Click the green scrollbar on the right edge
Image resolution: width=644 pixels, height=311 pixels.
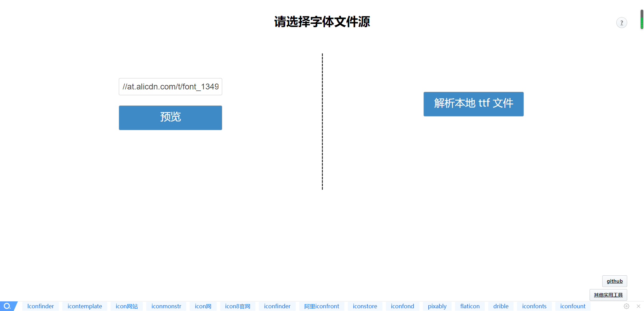[x=641, y=19]
